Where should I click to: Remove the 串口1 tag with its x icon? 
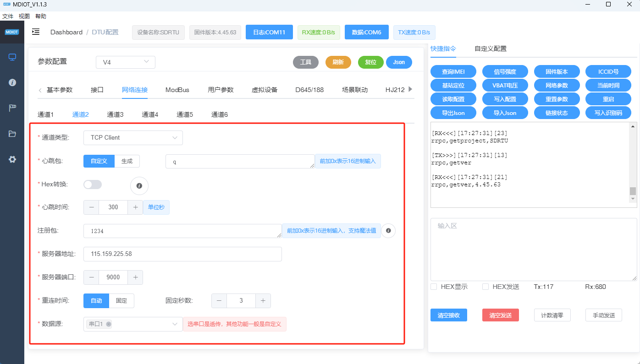(109, 324)
